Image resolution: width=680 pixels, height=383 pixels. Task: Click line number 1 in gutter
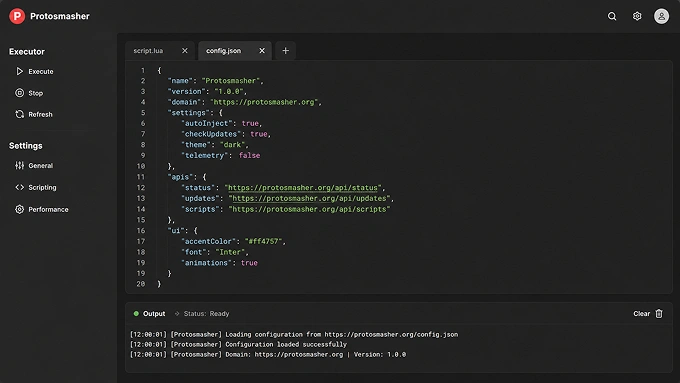[143, 70]
